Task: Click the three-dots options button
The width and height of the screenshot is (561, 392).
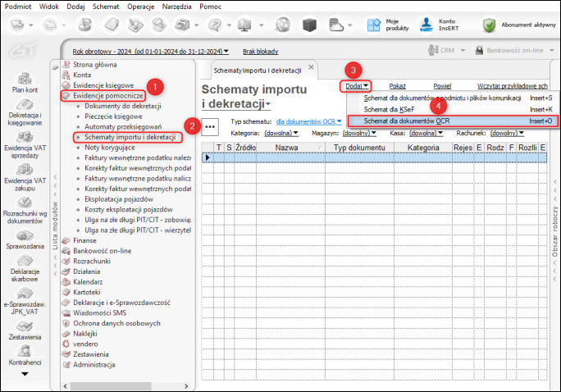Action: (x=211, y=125)
